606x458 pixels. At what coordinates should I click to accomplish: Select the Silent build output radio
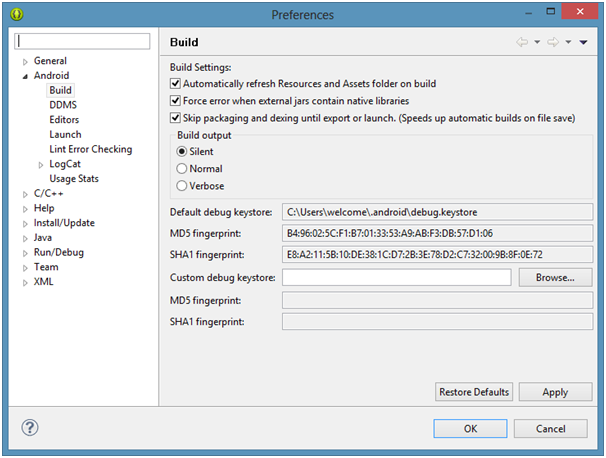[x=182, y=152]
